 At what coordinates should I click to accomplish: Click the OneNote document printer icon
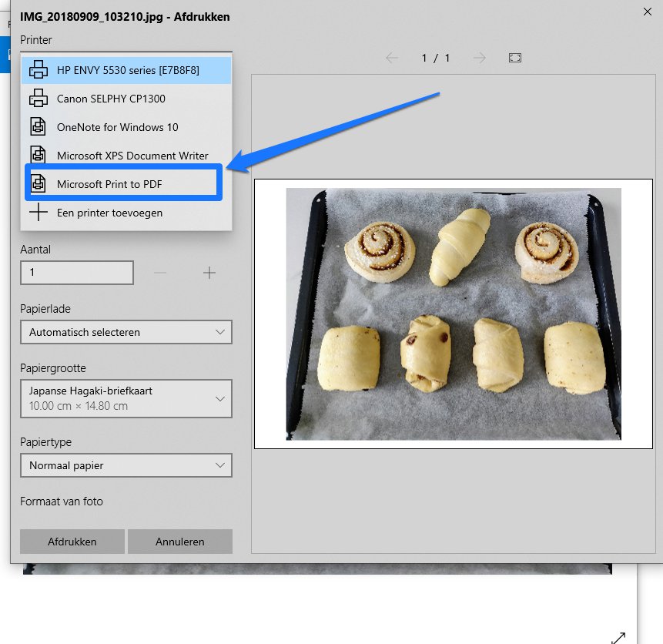[x=38, y=126]
